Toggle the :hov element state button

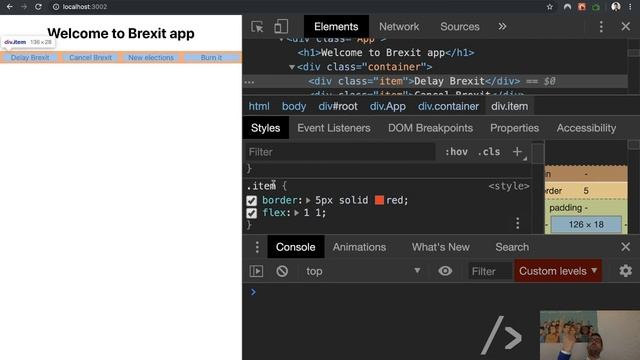click(456, 152)
